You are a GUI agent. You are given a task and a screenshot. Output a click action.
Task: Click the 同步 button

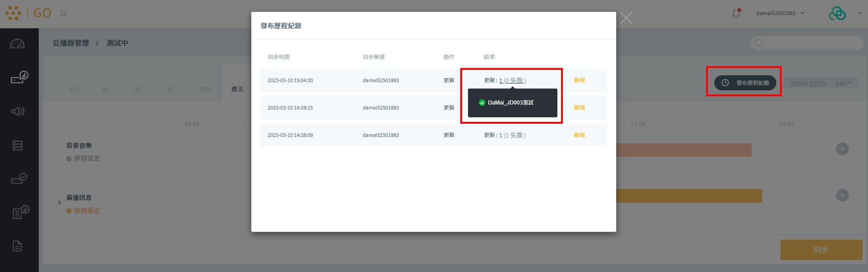821,250
